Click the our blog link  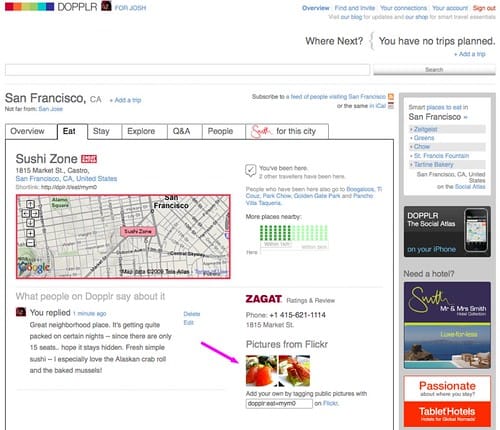[351, 17]
